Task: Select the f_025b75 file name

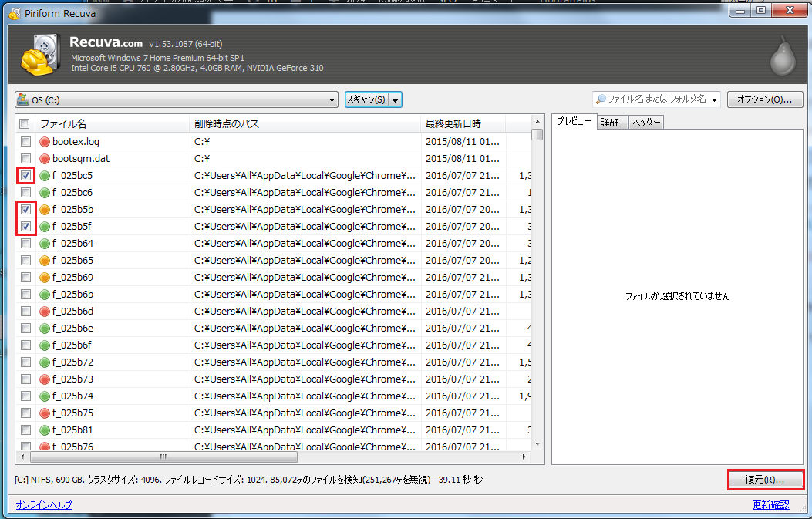Action: point(73,413)
